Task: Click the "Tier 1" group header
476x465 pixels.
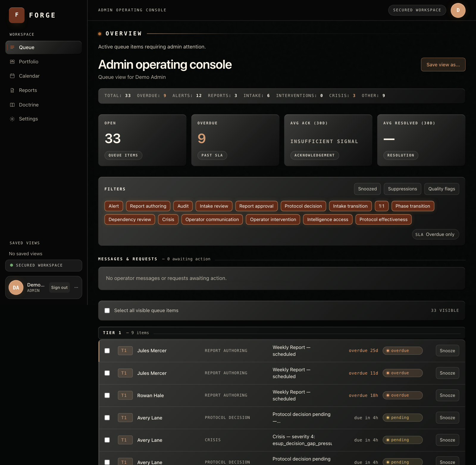Action: pyautogui.click(x=281, y=333)
